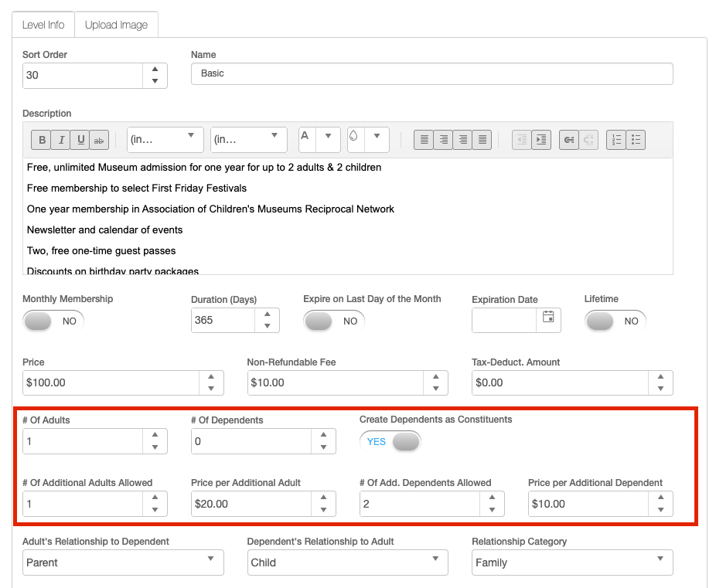This screenshot has height=588, width=716.
Task: Toggle Expire on Last Day of Month
Action: [334, 321]
